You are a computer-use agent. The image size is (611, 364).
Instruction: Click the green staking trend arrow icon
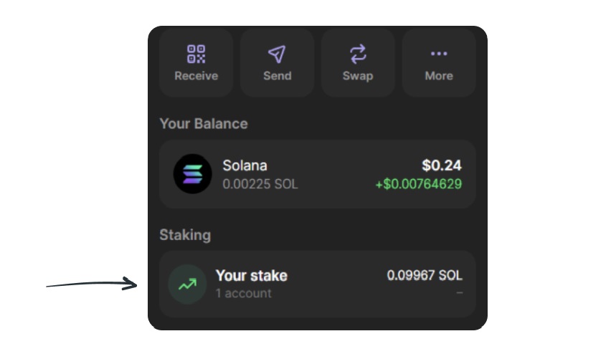click(187, 284)
